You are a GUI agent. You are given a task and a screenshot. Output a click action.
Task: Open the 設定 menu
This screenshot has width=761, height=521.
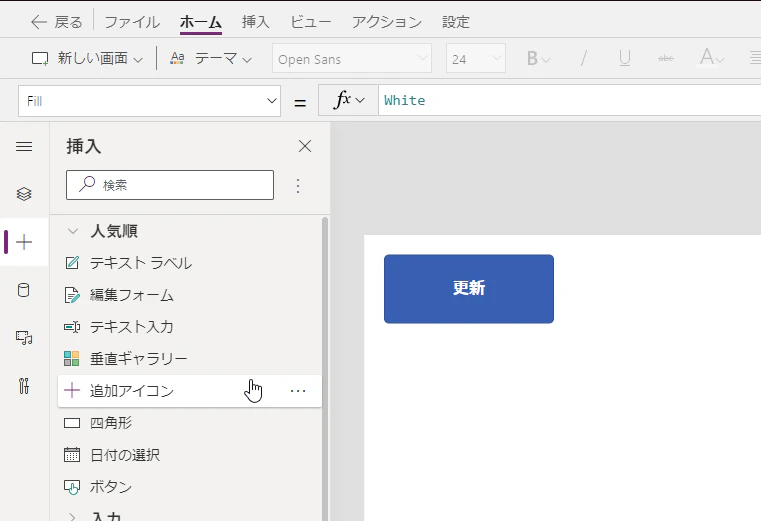click(456, 22)
